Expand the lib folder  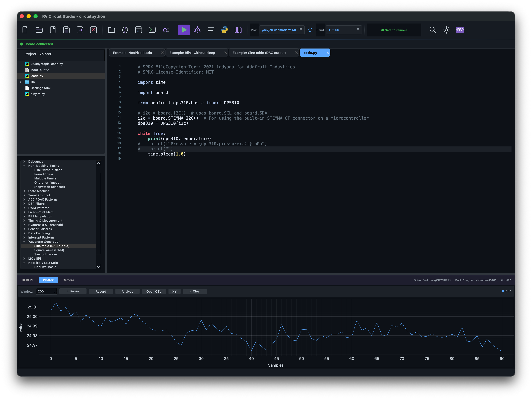pyautogui.click(x=21, y=82)
